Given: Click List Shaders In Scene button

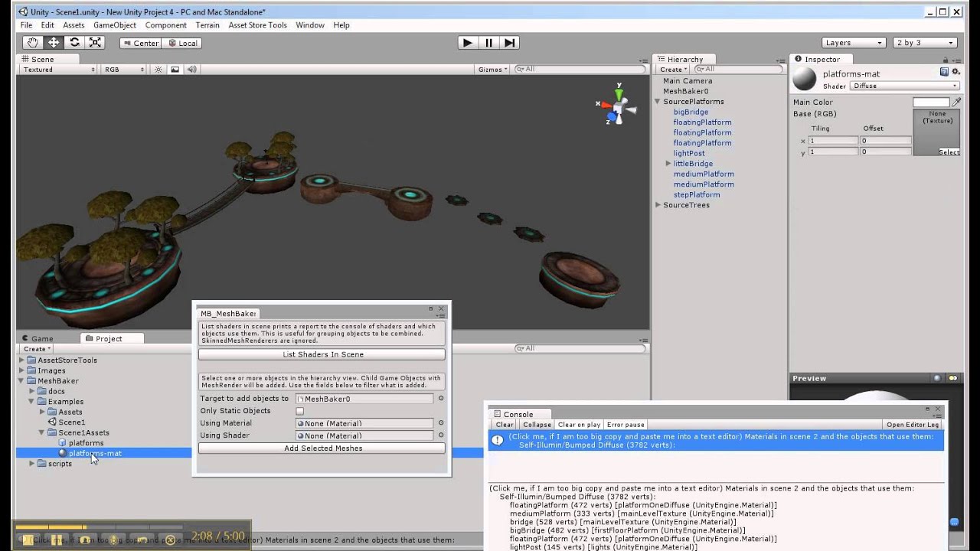Looking at the screenshot, I should [x=322, y=354].
